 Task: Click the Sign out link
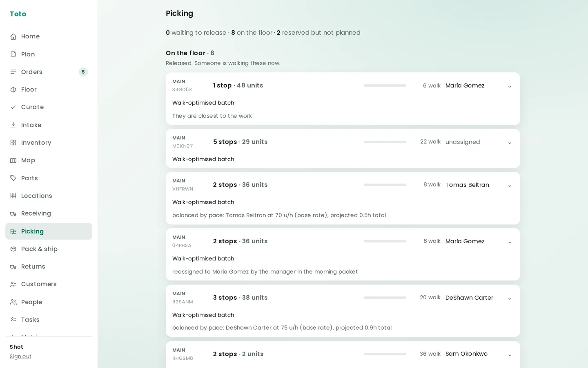pyautogui.click(x=20, y=357)
